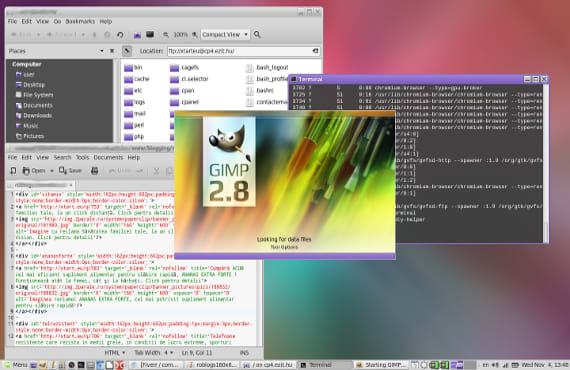Click the Terminal window scrollbar
570x370 pixels.
click(x=545, y=163)
